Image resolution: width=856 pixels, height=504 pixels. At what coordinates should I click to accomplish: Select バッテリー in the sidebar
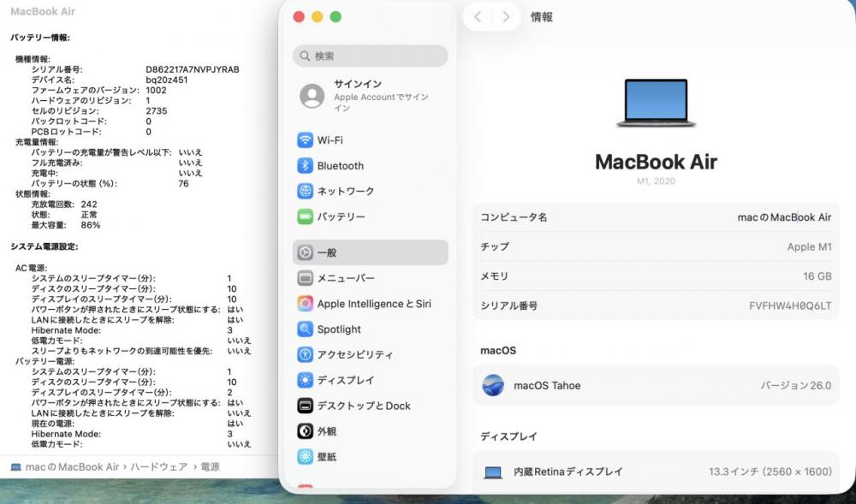click(370, 216)
